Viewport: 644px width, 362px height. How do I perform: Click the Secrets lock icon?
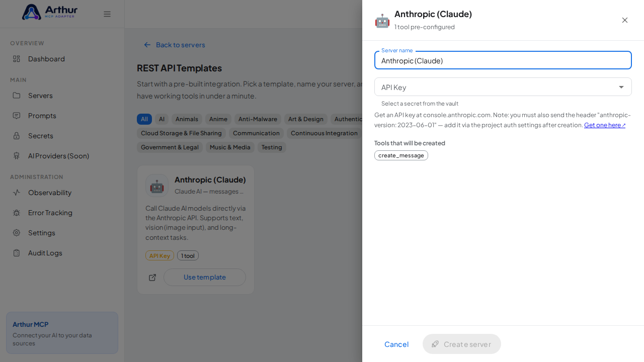coord(17,136)
